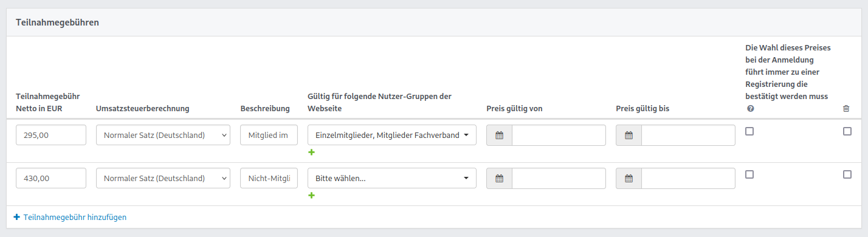Screen dimensions: 868x237
Task: Open Umsatzsteuerberechnung dropdown in 295,00 row
Action: point(163,135)
